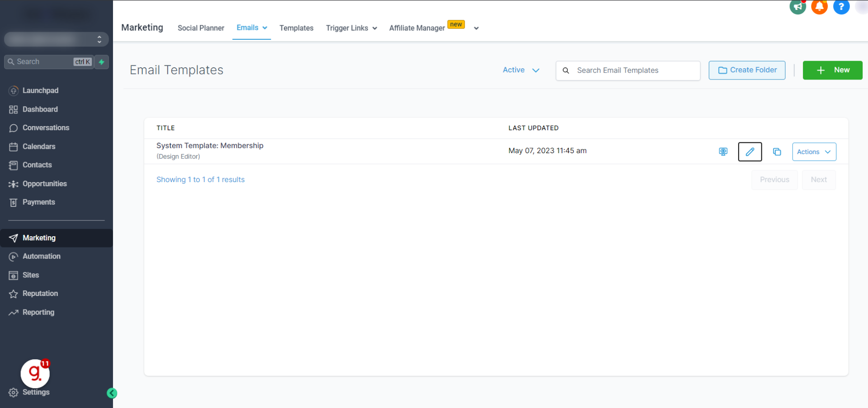
Task: Open the Actions dropdown for Membership template
Action: click(814, 152)
